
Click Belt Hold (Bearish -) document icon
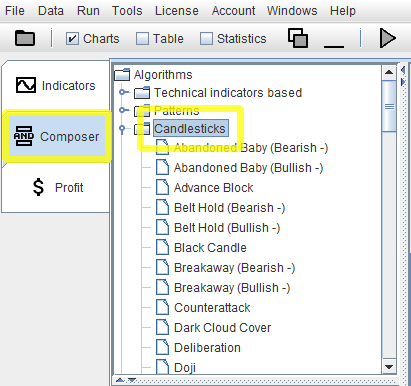point(163,207)
